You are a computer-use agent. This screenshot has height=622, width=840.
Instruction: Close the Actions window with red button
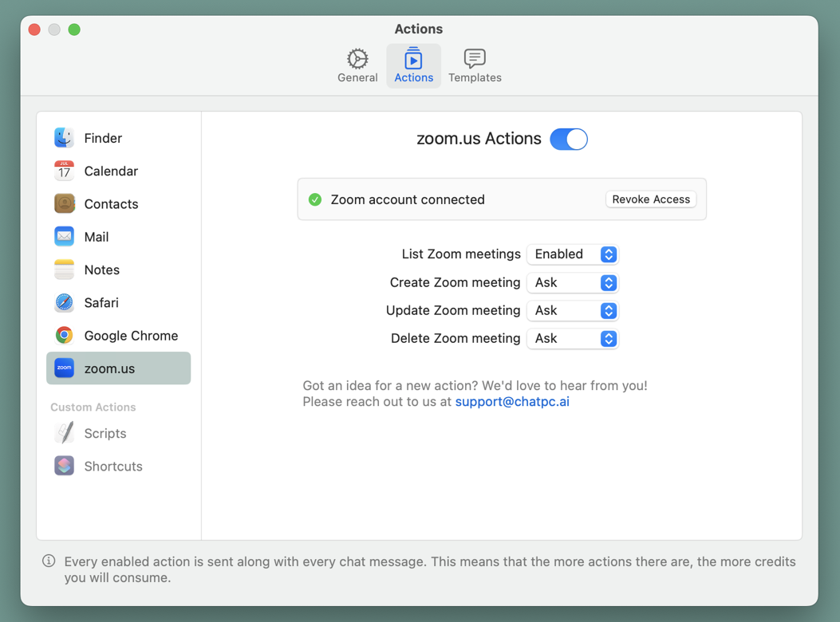pyautogui.click(x=34, y=30)
